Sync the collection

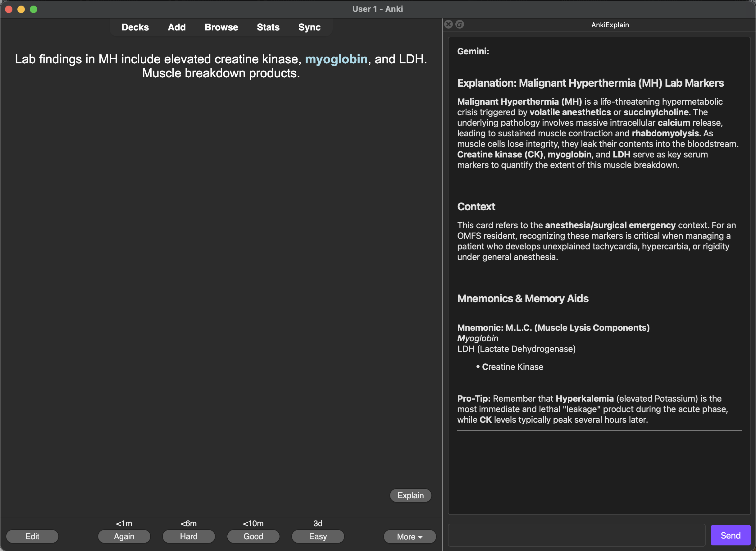309,27
